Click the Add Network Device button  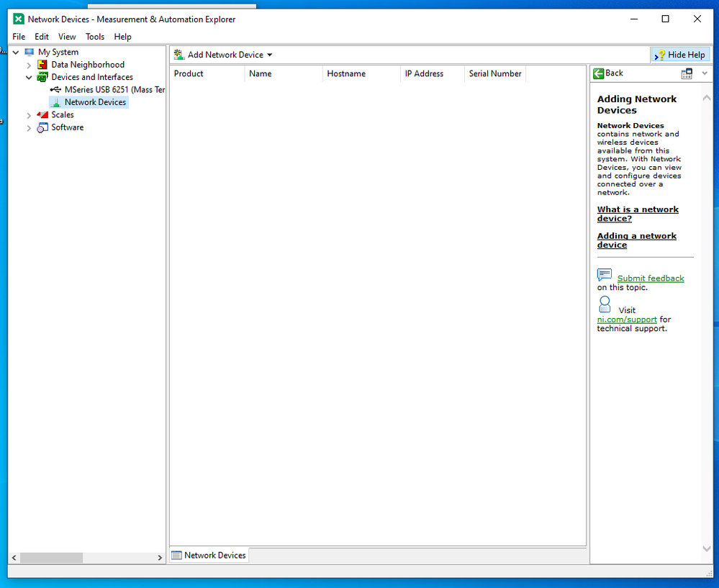[x=223, y=55]
